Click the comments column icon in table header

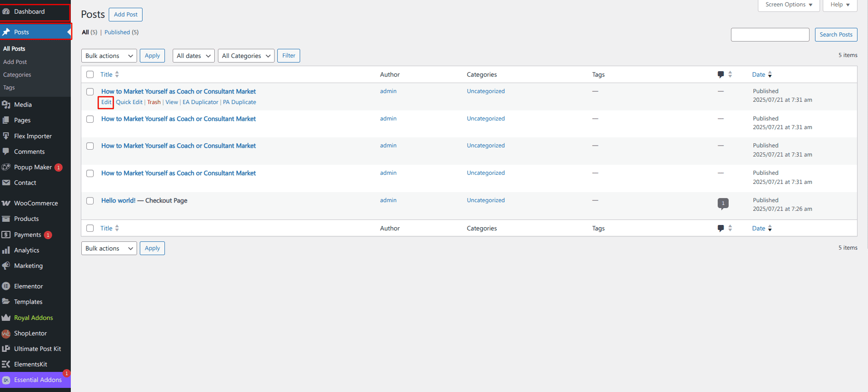720,74
